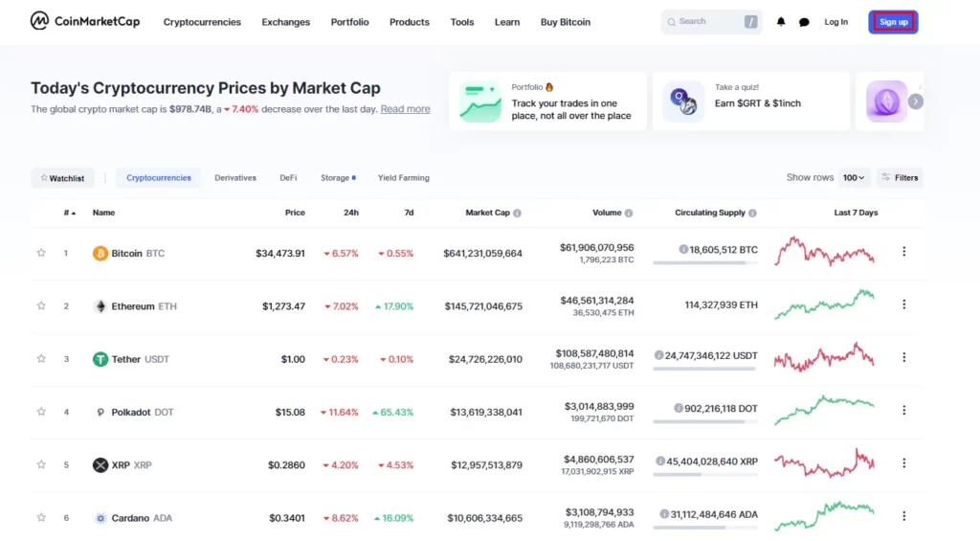Click the info icon beside Circulating Supply
The width and height of the screenshot is (980, 541).
click(x=752, y=213)
